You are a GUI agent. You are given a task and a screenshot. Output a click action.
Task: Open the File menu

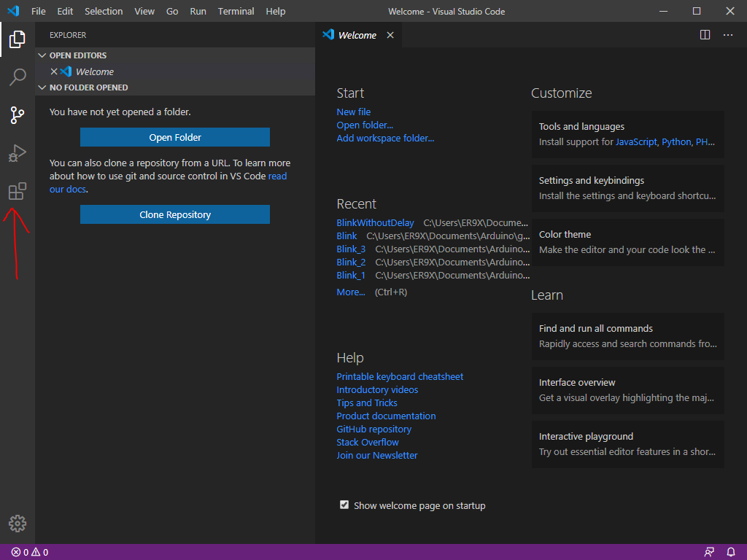(39, 12)
